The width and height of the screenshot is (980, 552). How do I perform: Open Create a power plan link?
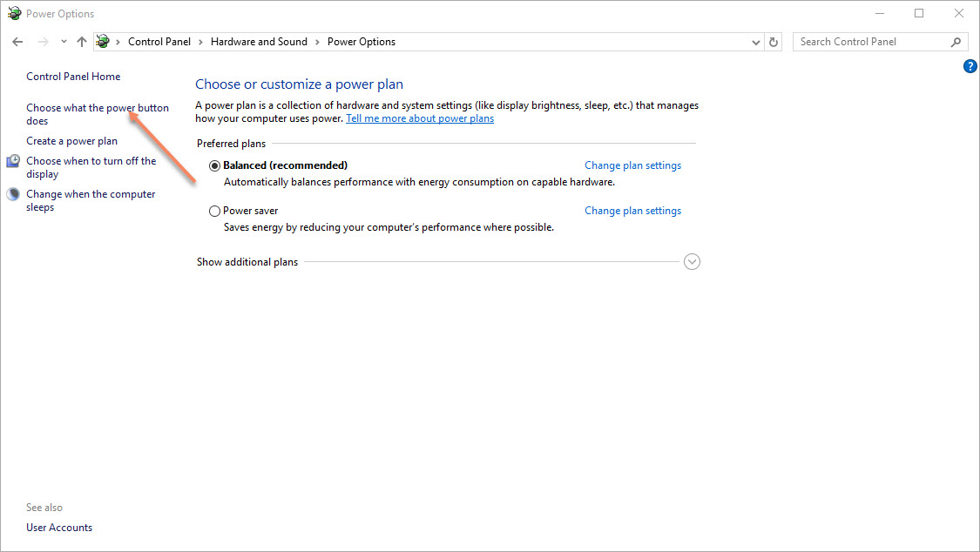[71, 141]
